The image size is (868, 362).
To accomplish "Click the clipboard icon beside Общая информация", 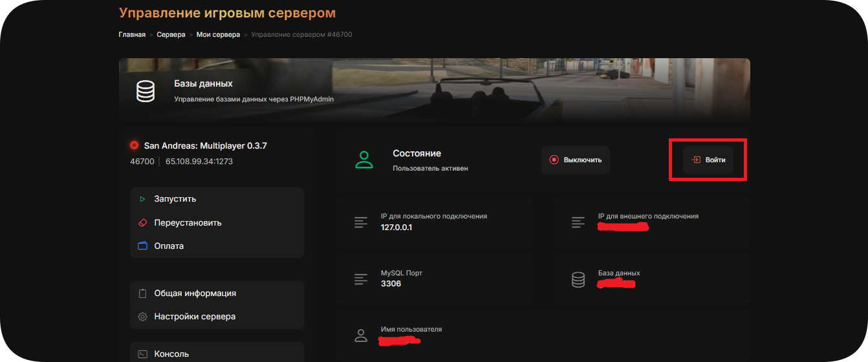I will (143, 293).
